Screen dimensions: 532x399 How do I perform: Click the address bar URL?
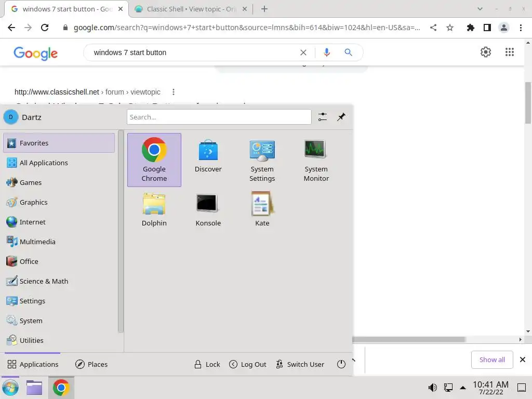point(247,28)
